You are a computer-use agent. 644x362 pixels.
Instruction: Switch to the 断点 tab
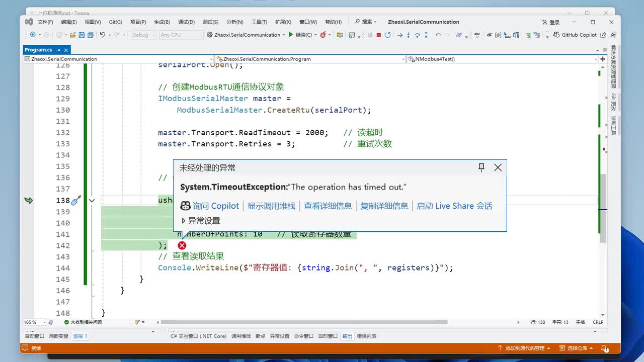260,336
